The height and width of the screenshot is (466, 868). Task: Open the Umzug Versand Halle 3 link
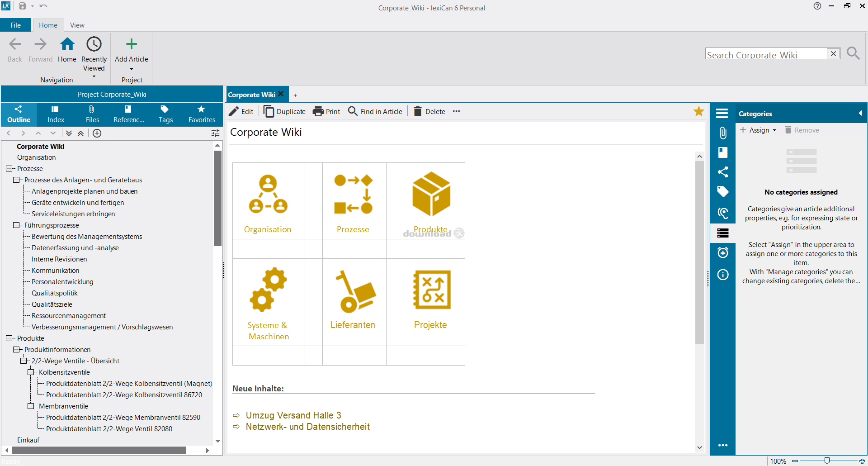pyautogui.click(x=293, y=415)
